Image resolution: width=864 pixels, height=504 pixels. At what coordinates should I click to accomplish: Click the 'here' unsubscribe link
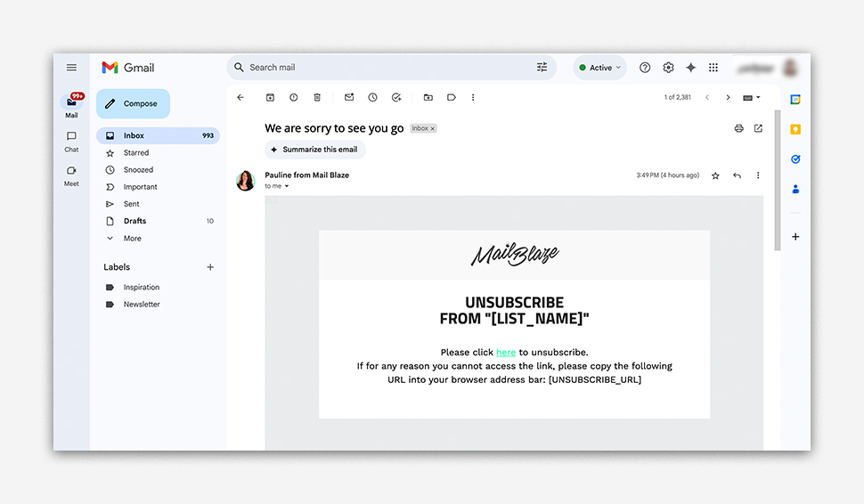coord(506,352)
